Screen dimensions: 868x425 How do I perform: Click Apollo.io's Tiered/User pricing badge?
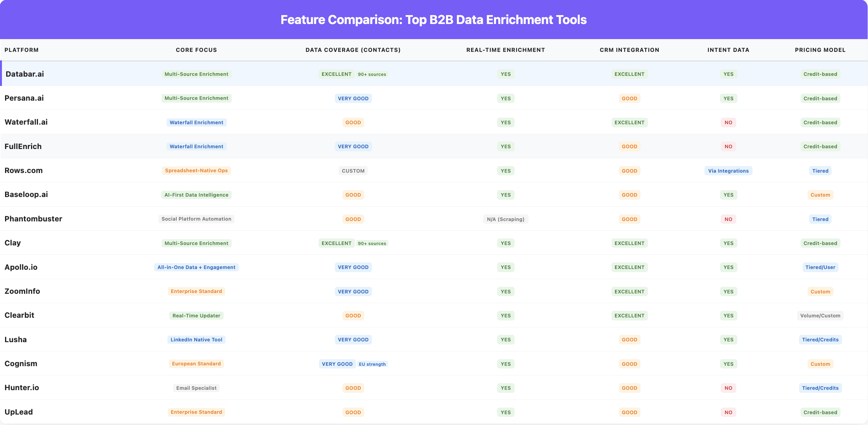pyautogui.click(x=820, y=267)
